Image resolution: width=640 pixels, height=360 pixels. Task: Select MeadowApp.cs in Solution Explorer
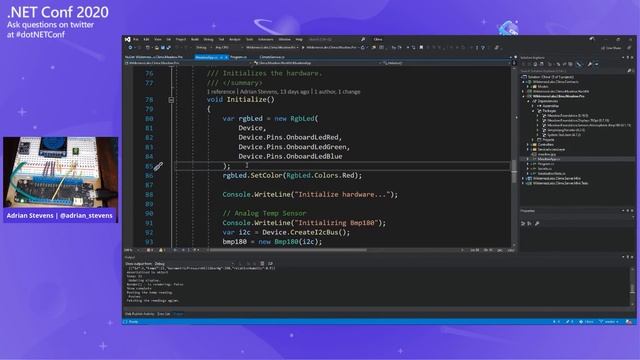pyautogui.click(x=549, y=159)
